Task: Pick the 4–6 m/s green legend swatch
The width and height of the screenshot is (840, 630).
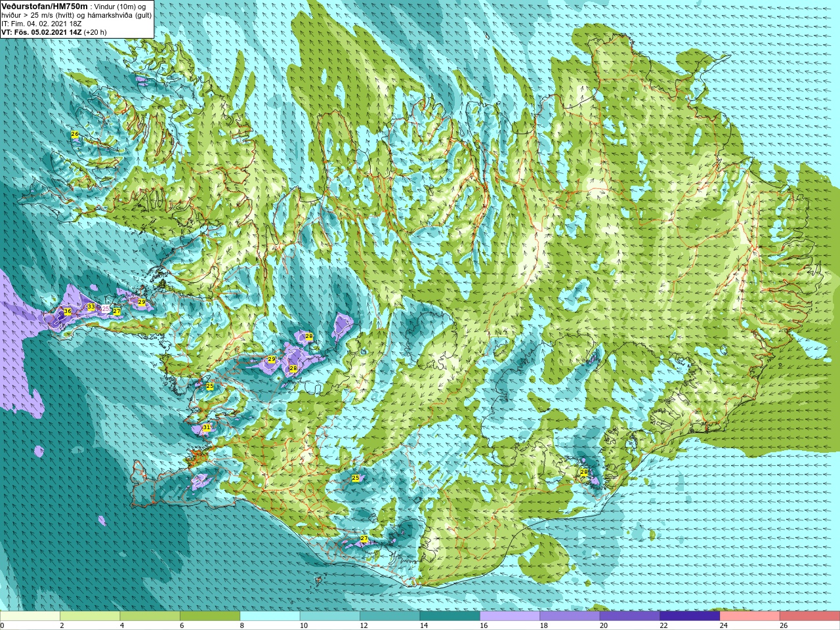Action: [150, 617]
